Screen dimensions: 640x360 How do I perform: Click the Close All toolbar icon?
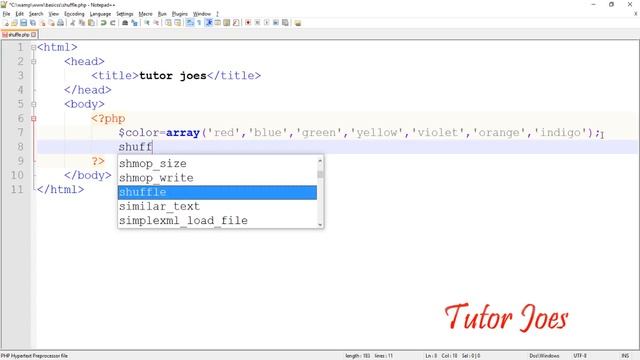(52, 23)
